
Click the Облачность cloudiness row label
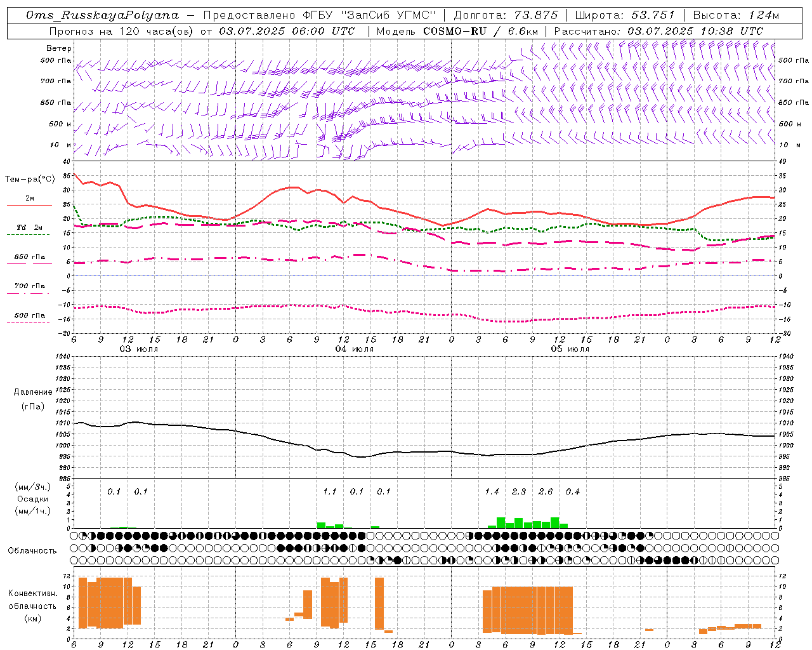(32, 550)
